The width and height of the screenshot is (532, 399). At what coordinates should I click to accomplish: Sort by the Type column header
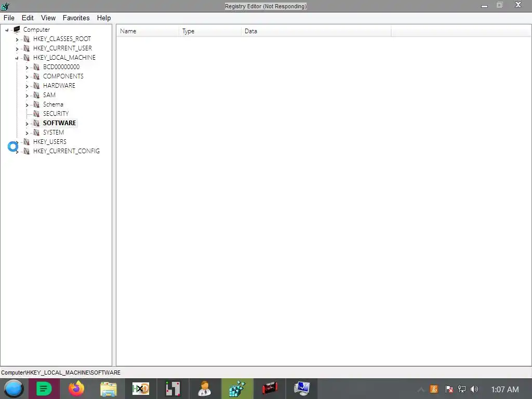point(210,31)
